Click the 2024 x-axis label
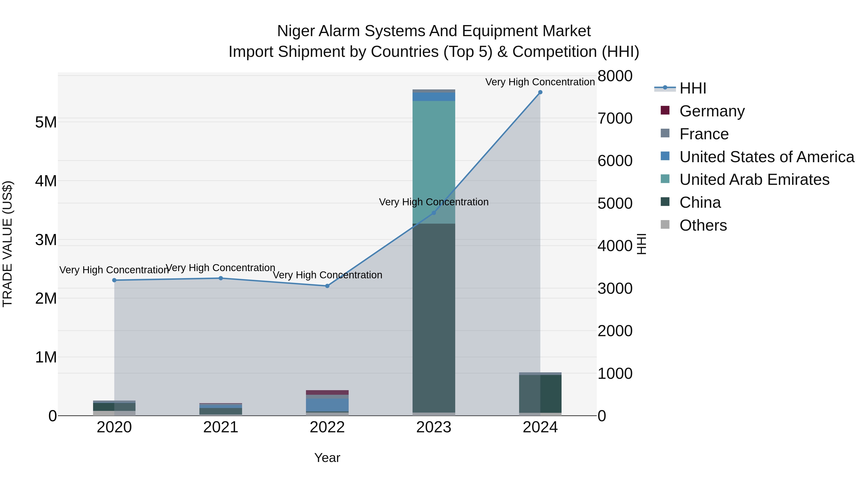 tap(540, 427)
